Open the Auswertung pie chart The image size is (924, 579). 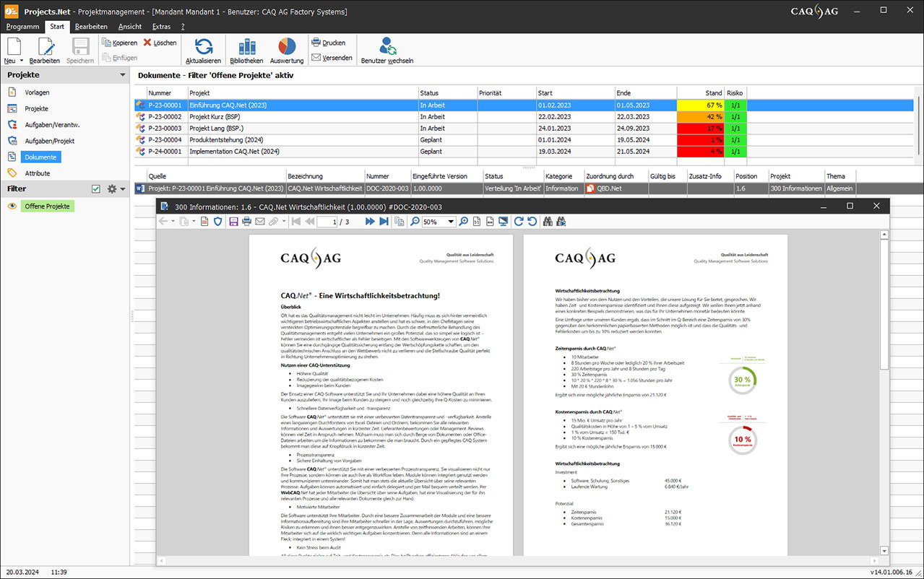(287, 51)
